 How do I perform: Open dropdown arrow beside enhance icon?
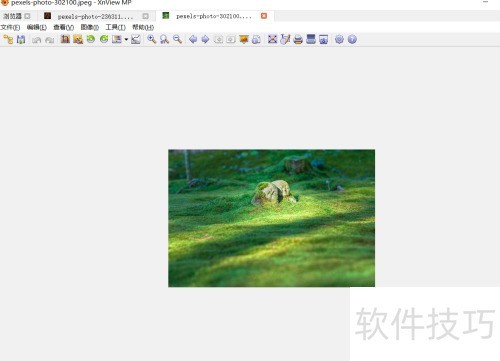(x=126, y=40)
